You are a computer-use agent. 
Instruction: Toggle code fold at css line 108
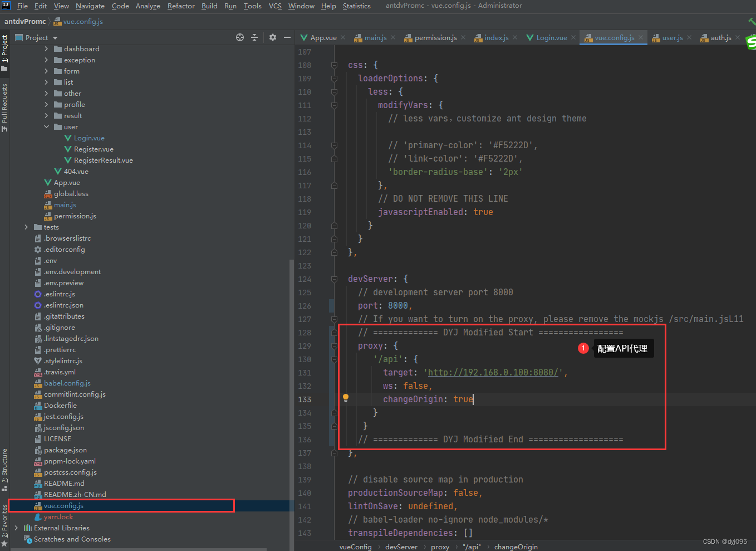click(334, 65)
